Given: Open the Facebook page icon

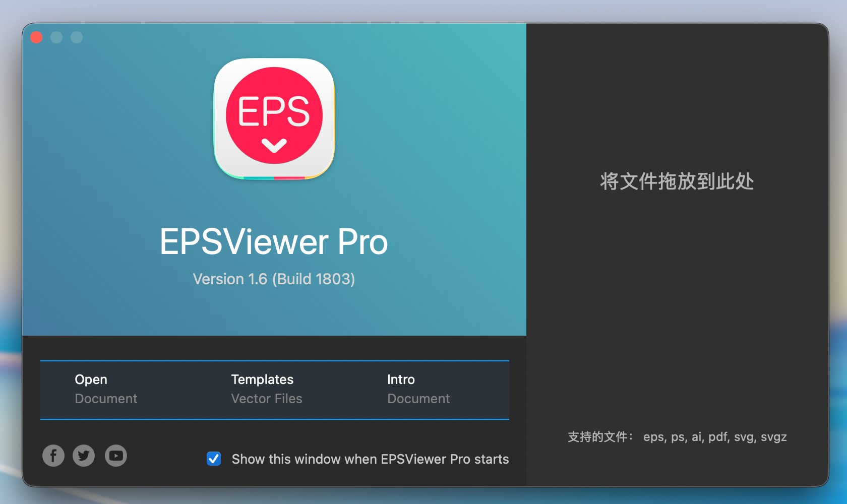Looking at the screenshot, I should click(53, 456).
